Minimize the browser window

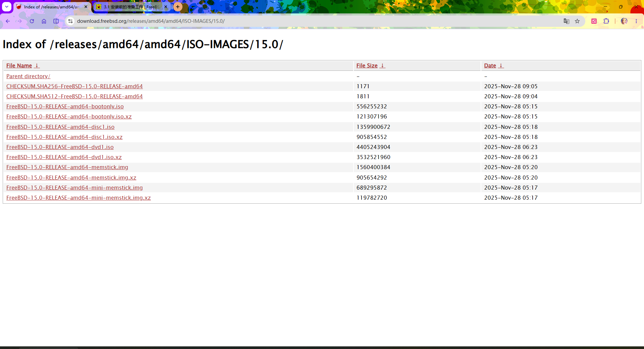click(x=605, y=7)
